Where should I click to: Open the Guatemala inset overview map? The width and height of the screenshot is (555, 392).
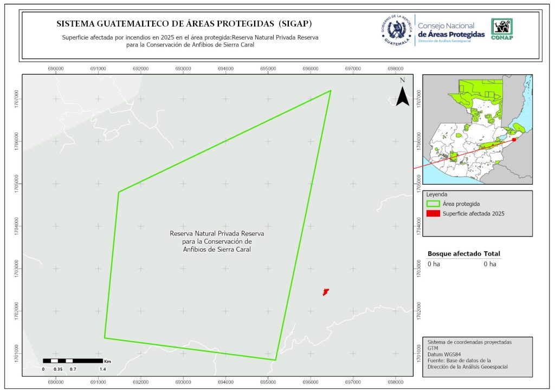477,130
